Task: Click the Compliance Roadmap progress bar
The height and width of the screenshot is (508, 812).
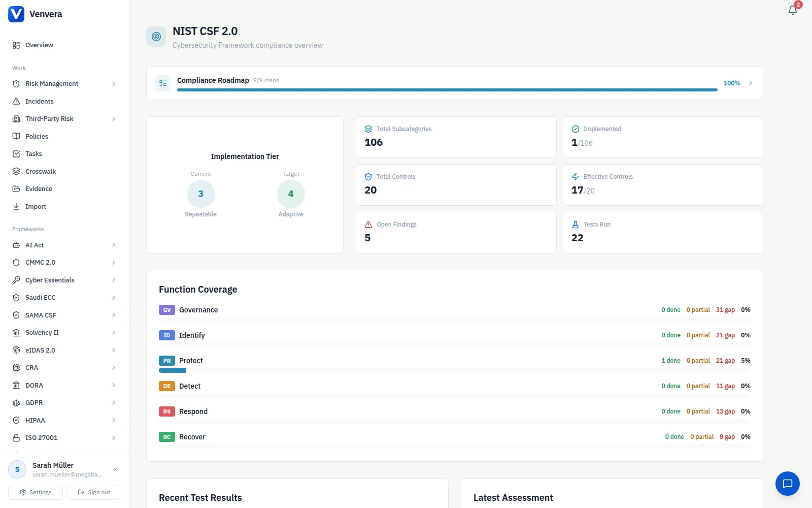Action: 447,90
